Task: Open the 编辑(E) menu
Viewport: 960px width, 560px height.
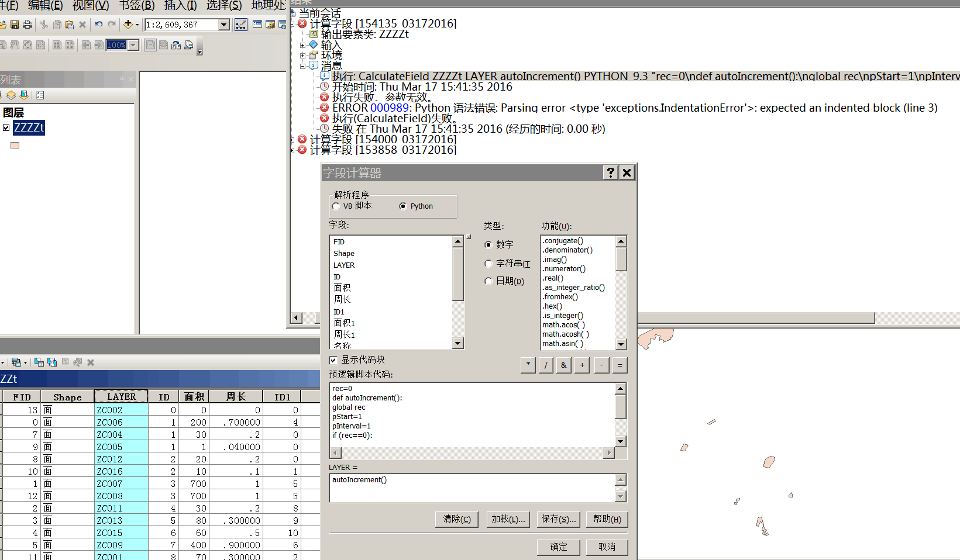Action: [45, 5]
